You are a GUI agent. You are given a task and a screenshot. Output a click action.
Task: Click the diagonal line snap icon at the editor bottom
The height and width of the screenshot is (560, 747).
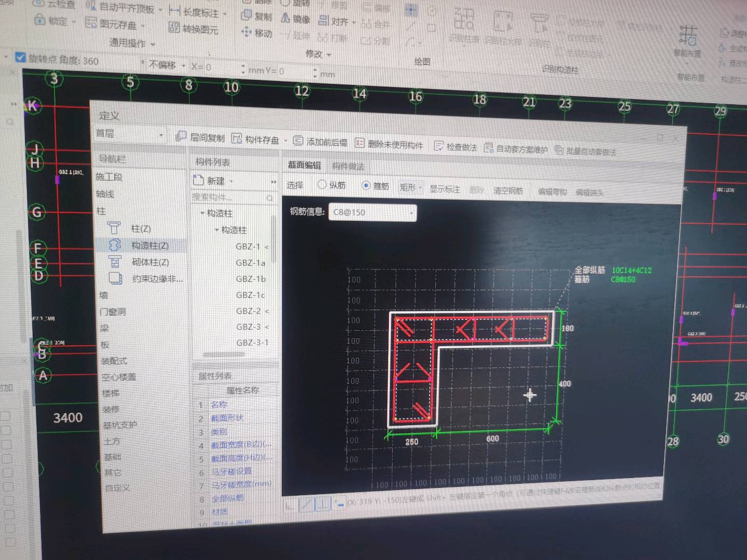point(307,503)
